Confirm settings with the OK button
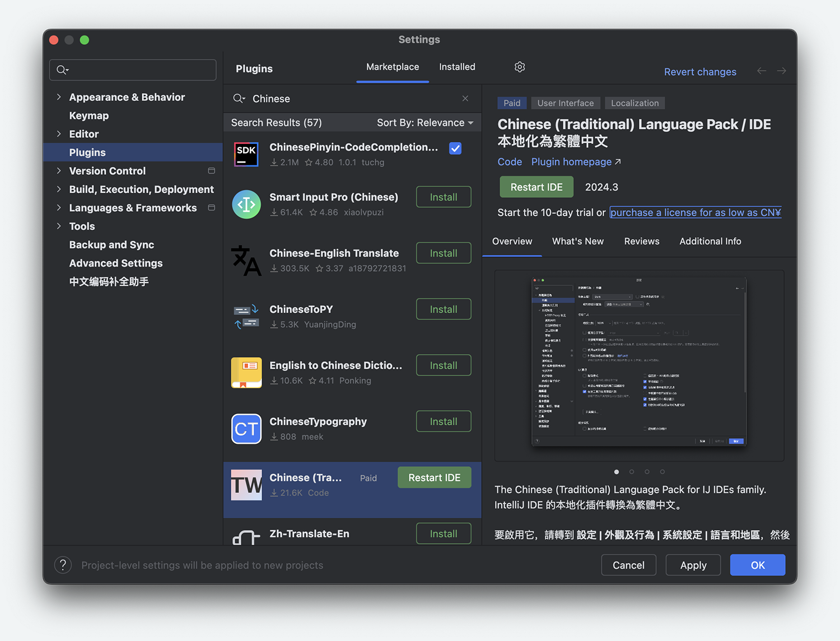 [758, 565]
